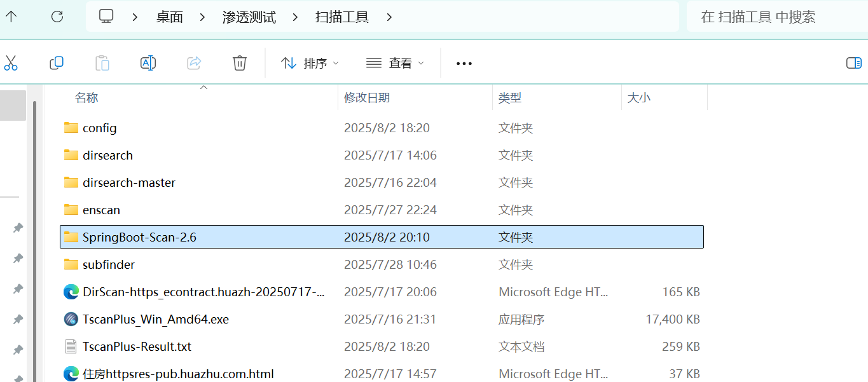The image size is (868, 382).
Task: Rename the selection via the Rename icon
Action: [148, 63]
